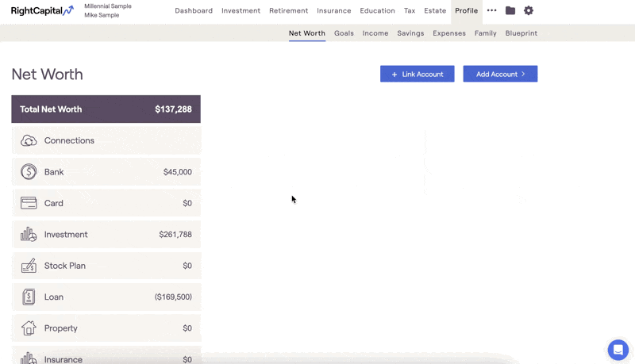The width and height of the screenshot is (635, 364).
Task: Click the Card credit-card icon
Action: (x=29, y=203)
